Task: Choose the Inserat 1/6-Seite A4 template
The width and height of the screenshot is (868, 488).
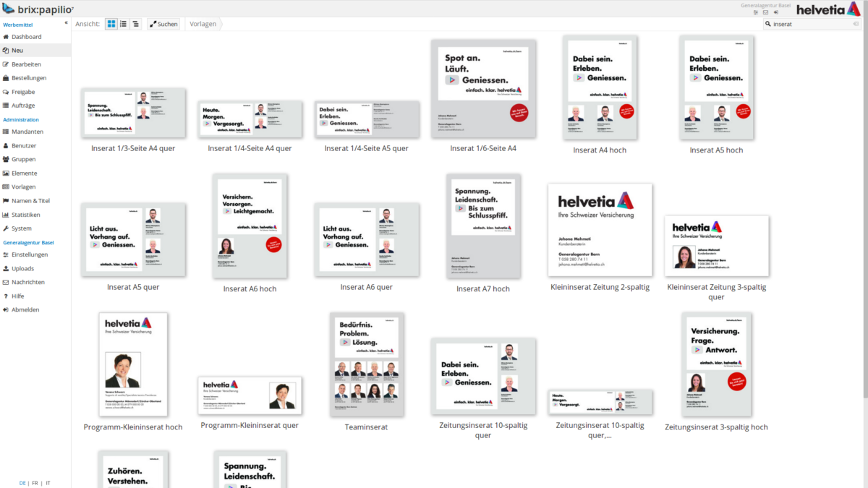Action: click(483, 88)
